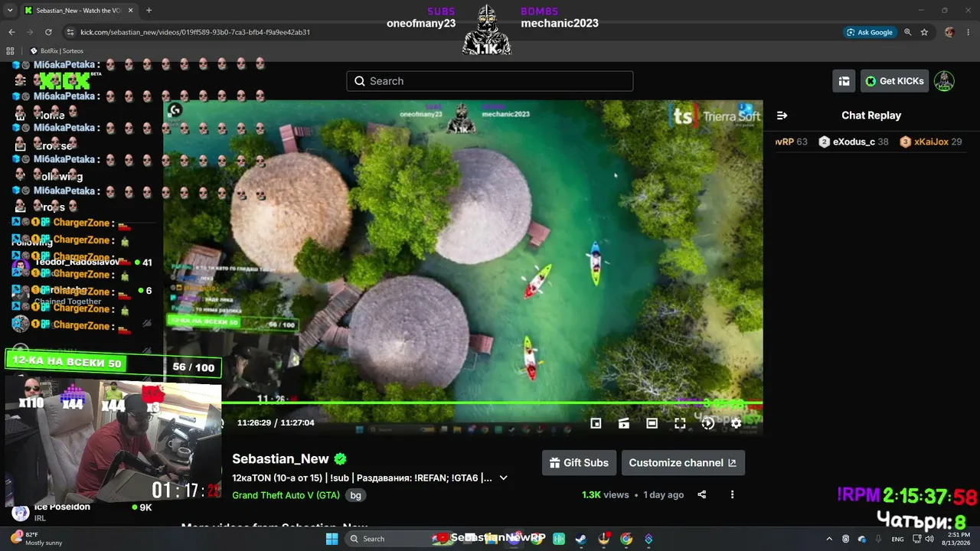Open the tab search dropdown
The image size is (980, 551).
click(x=11, y=11)
